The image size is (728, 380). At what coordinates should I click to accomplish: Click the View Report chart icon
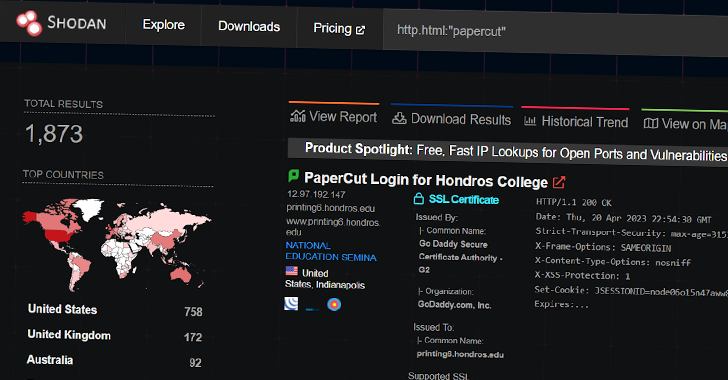click(298, 116)
